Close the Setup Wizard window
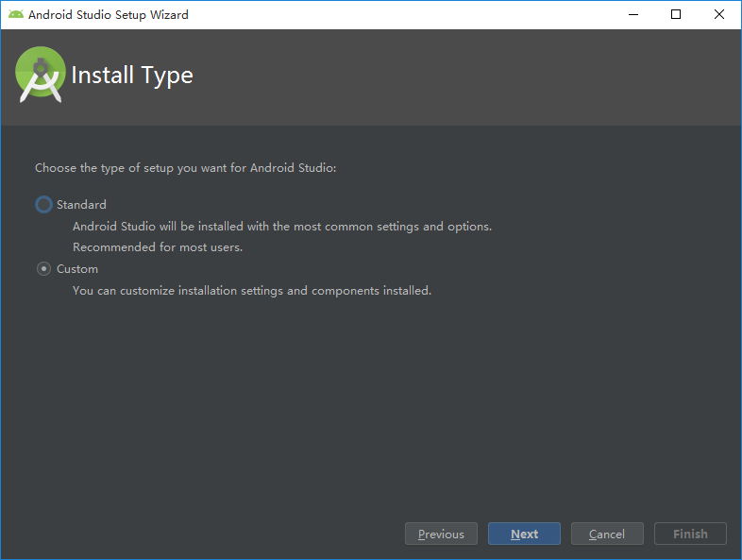 click(718, 15)
